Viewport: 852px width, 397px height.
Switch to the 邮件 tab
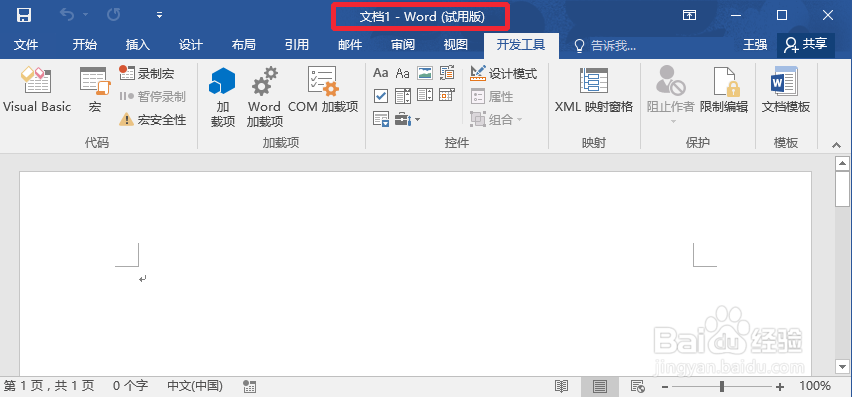(x=350, y=45)
